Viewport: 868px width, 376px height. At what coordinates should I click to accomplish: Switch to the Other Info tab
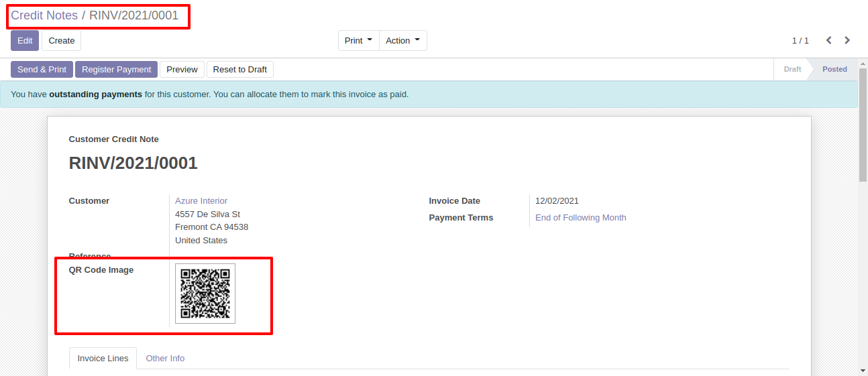tap(165, 359)
